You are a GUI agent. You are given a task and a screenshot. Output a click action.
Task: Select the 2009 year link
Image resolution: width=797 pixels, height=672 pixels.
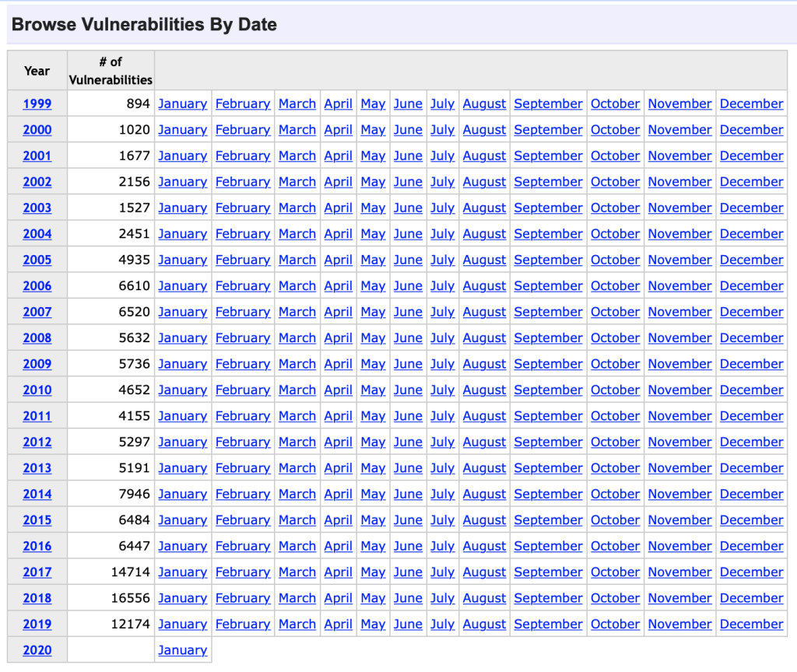[37, 364]
